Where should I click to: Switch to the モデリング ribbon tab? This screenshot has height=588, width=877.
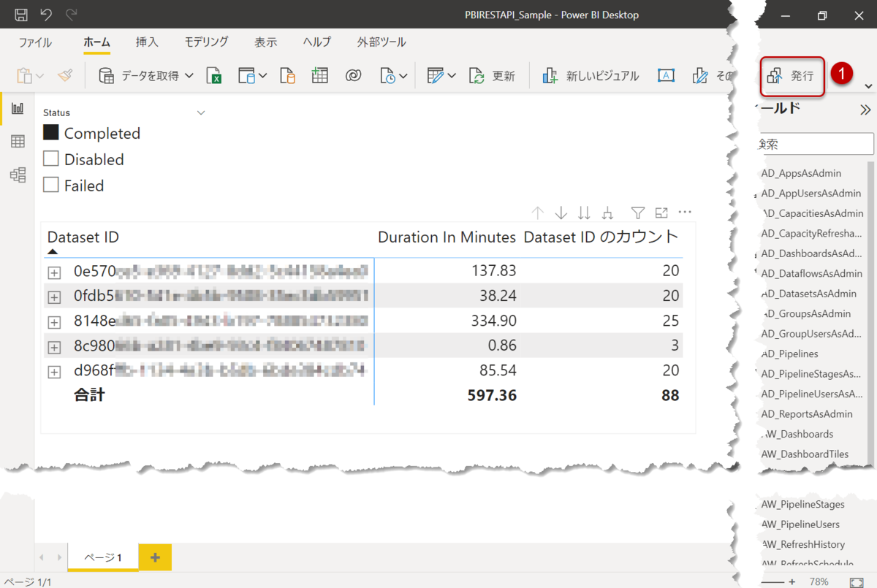[206, 42]
